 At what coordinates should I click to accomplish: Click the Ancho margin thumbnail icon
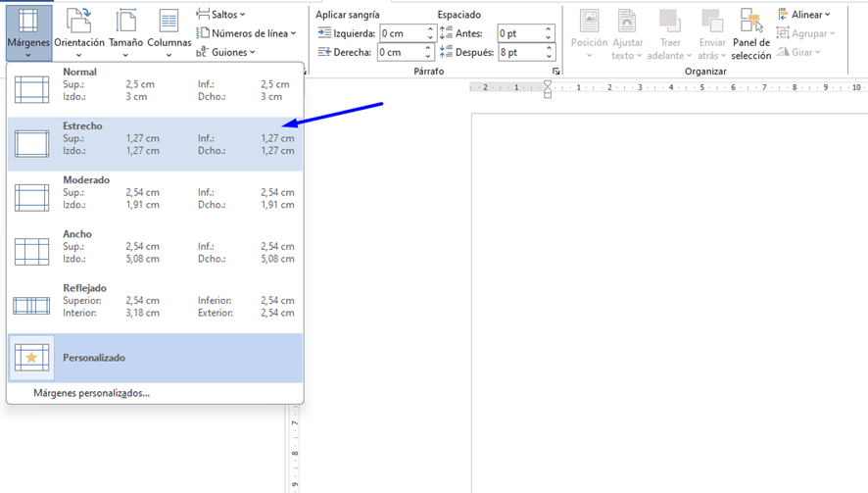(x=31, y=252)
